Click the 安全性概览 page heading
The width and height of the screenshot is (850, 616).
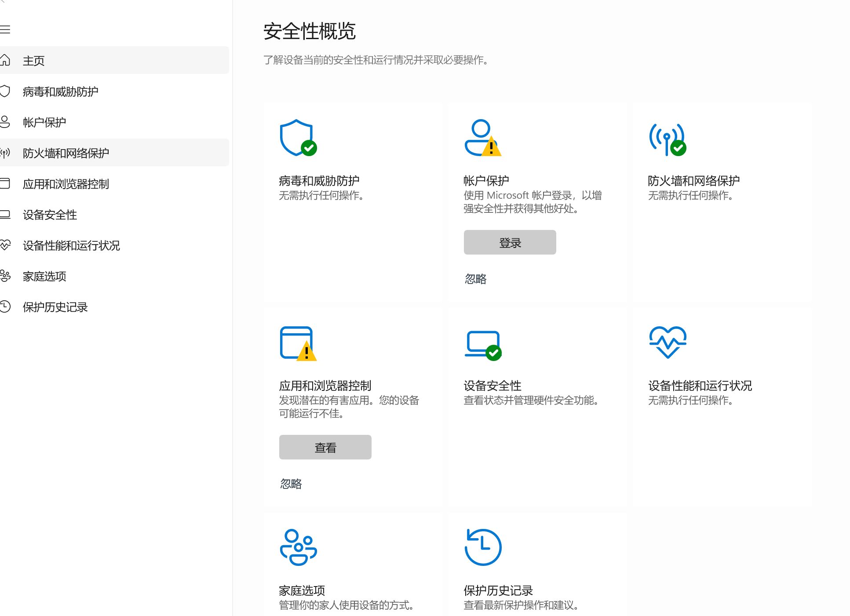pos(310,31)
